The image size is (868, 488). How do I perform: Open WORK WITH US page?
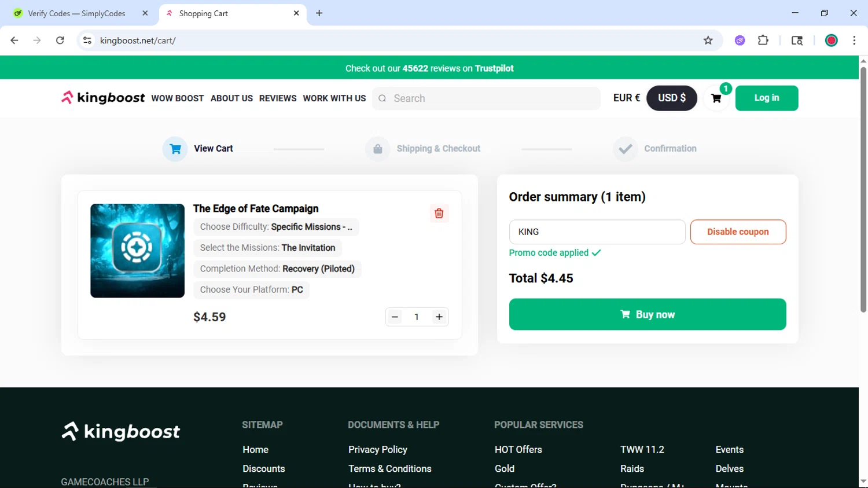pos(334,98)
